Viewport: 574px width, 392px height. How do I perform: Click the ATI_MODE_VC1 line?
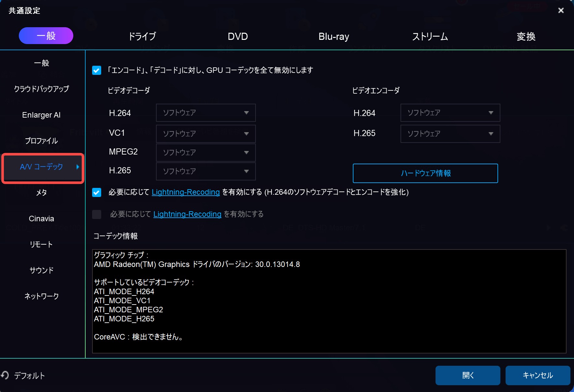122,301
